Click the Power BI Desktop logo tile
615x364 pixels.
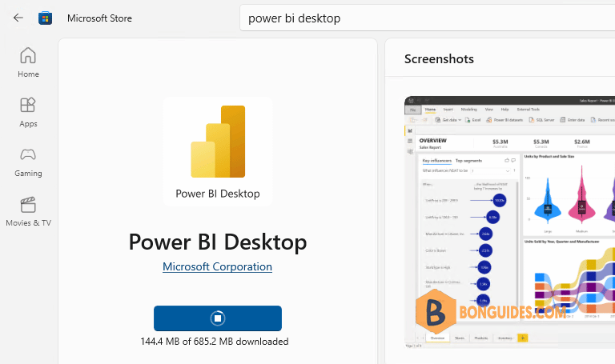point(218,151)
